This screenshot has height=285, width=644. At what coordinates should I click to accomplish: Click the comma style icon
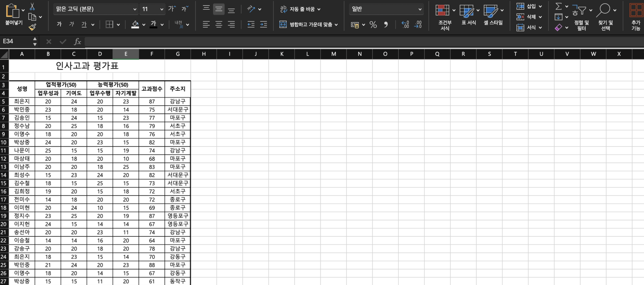386,25
